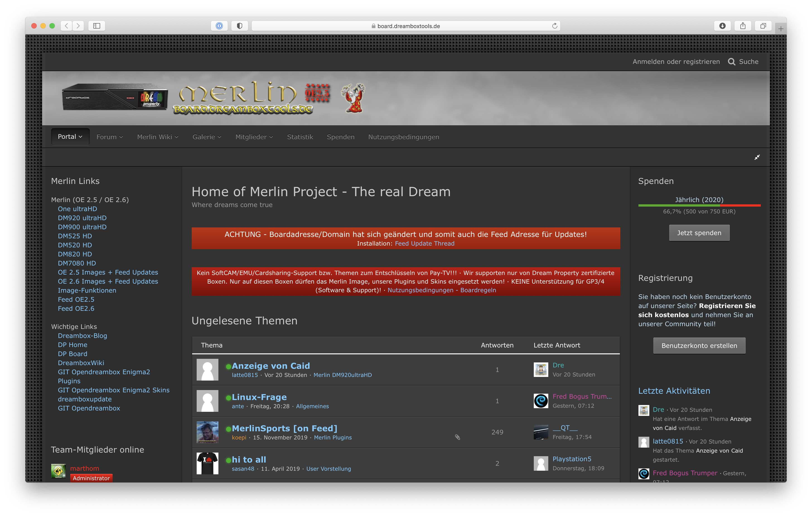Add a new tab with the plus button

[781, 29]
